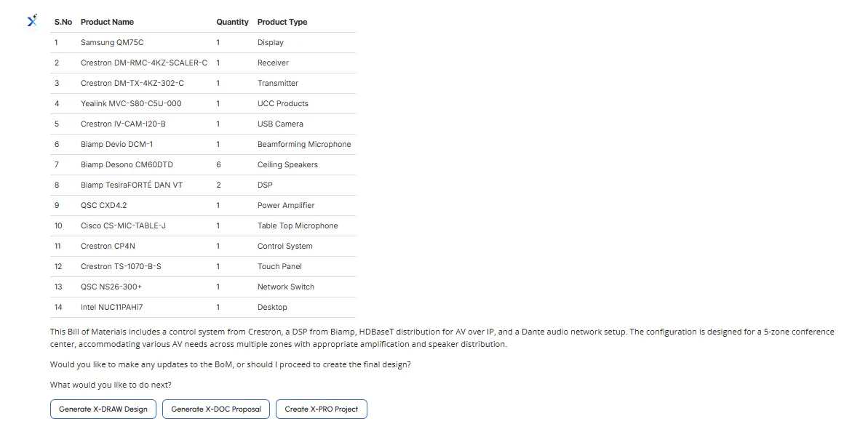Click the Product Type column header
The height and width of the screenshot is (440, 868).
pyautogui.click(x=282, y=23)
